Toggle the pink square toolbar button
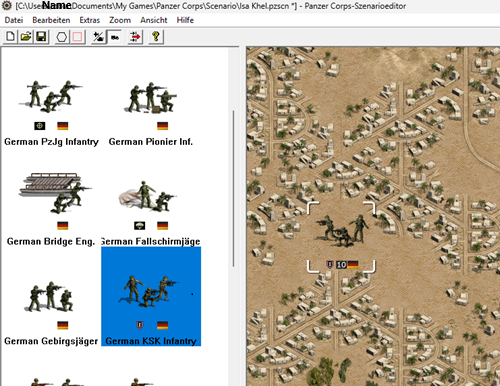Viewport: 500px width, 386px height. click(x=77, y=37)
